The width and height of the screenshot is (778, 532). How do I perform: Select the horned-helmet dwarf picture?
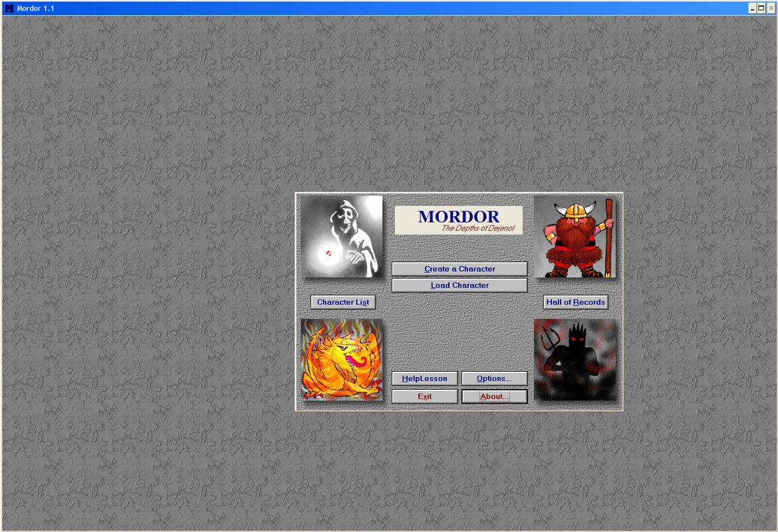click(575, 236)
